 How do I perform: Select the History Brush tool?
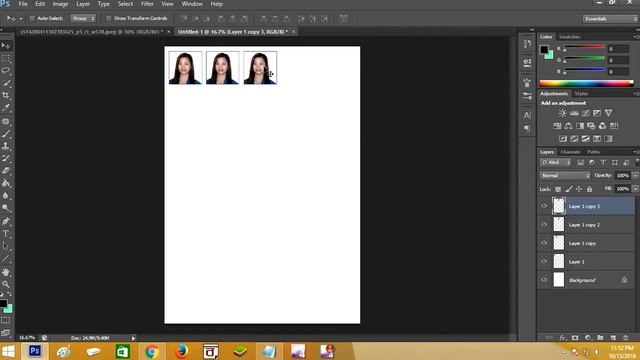coord(6,158)
